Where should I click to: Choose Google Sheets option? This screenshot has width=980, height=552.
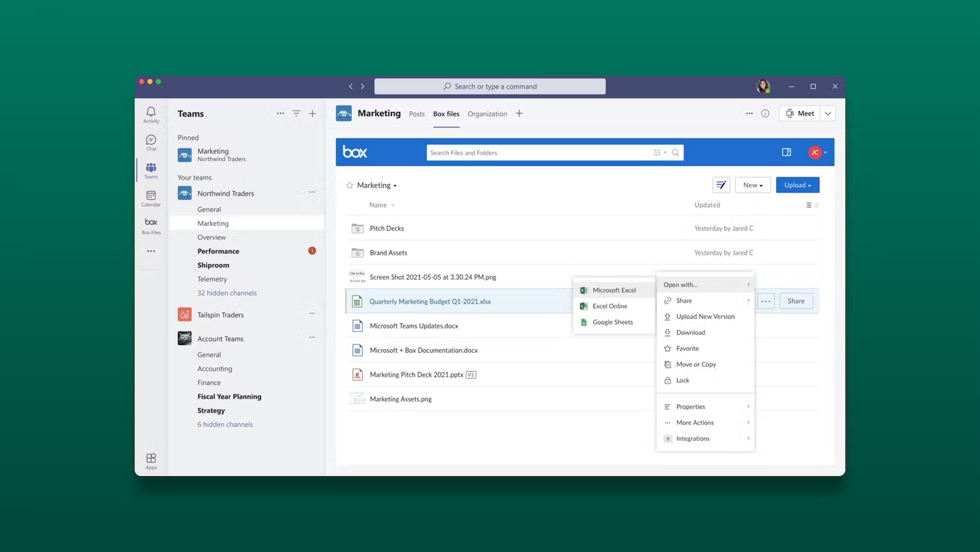[614, 322]
